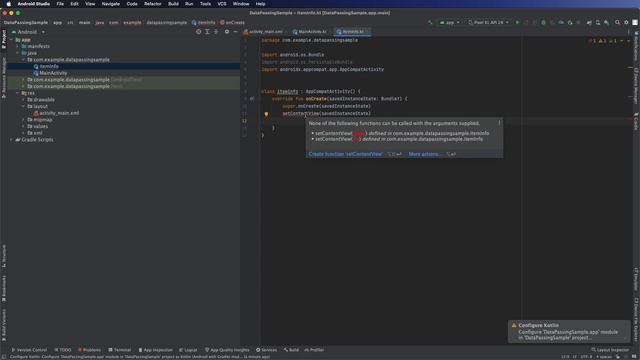Image resolution: width=640 pixels, height=360 pixels.
Task: Open the Pixel device selector dropdown
Action: pyautogui.click(x=488, y=22)
